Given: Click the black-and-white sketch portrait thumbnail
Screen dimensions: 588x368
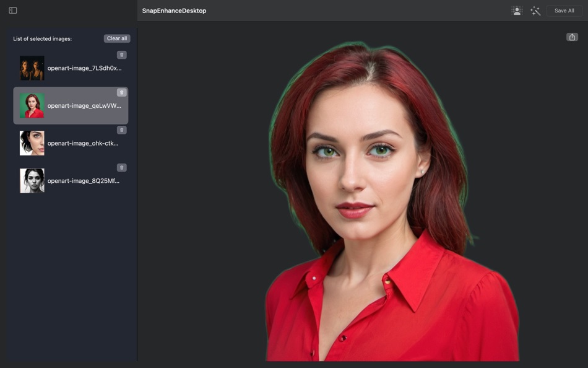Looking at the screenshot, I should pyautogui.click(x=32, y=180).
